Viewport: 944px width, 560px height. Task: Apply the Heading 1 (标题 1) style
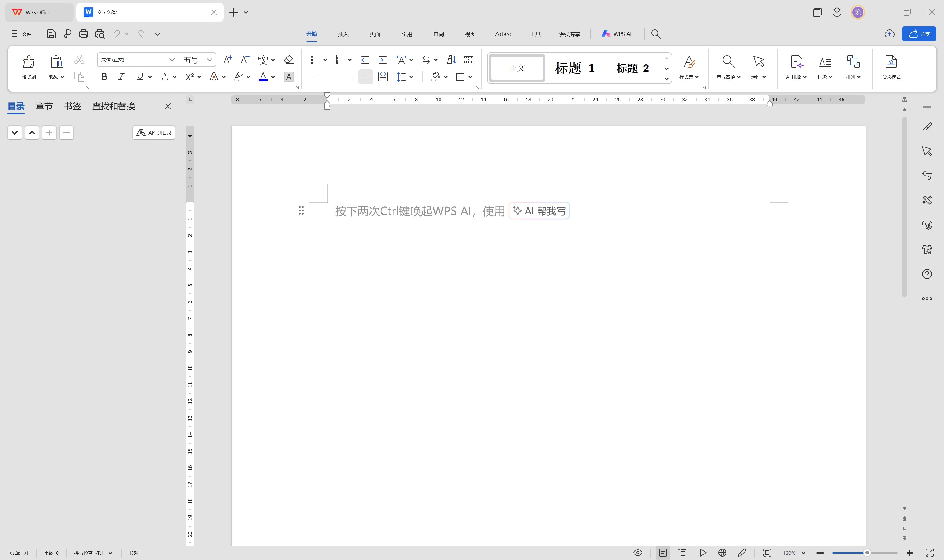tap(575, 68)
